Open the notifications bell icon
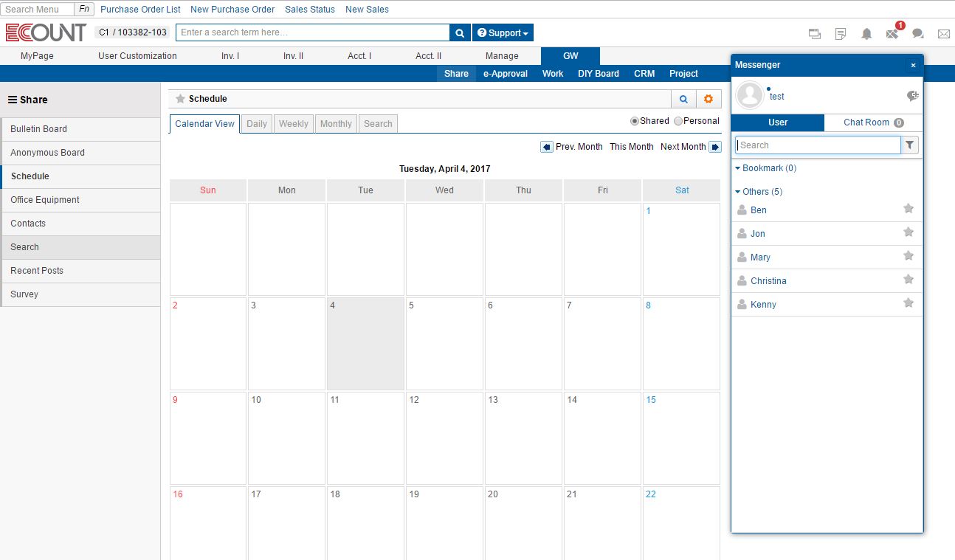 click(866, 34)
